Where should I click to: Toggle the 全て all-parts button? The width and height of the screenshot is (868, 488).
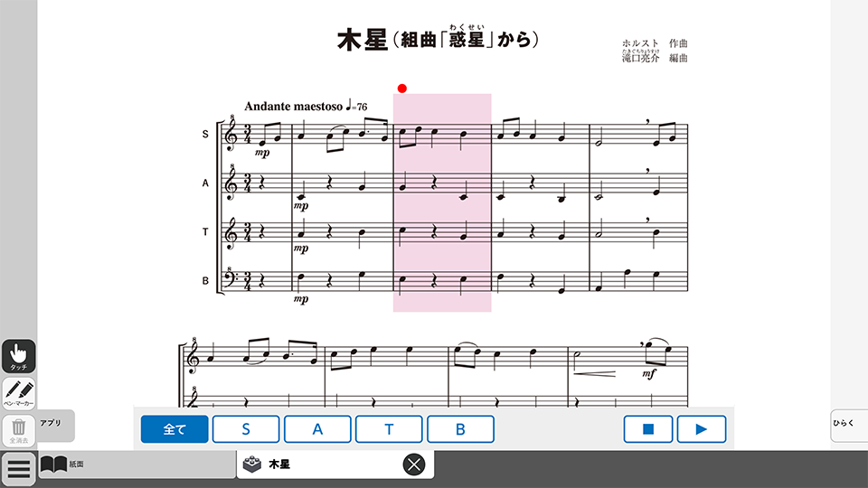[x=175, y=429]
